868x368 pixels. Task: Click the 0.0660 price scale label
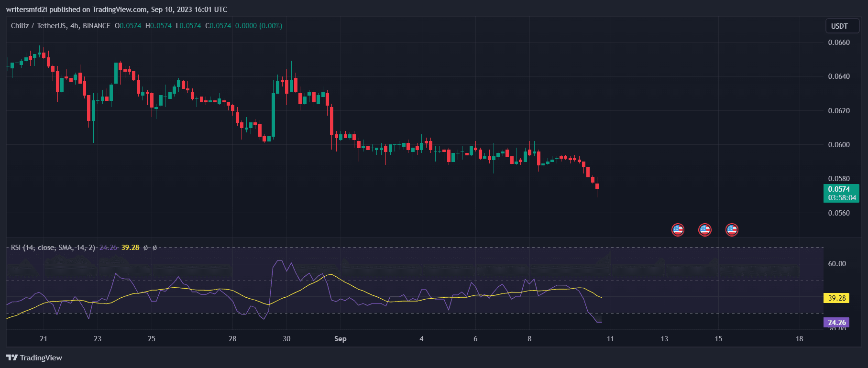pos(839,43)
